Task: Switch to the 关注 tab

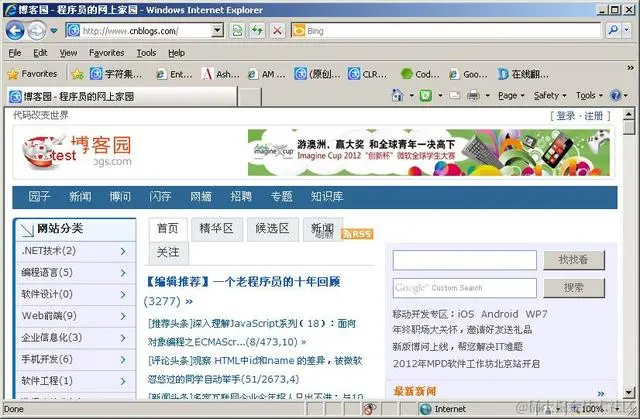Action: click(168, 253)
